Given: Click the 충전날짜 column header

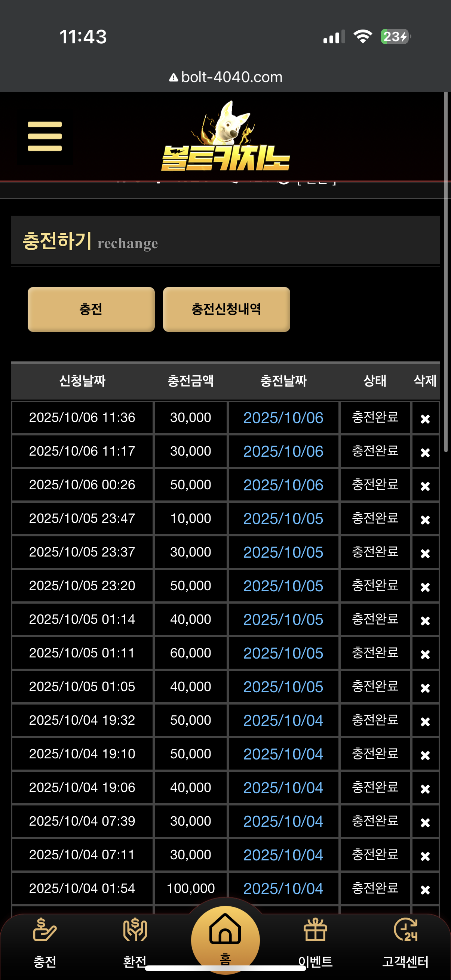Looking at the screenshot, I should coord(283,381).
